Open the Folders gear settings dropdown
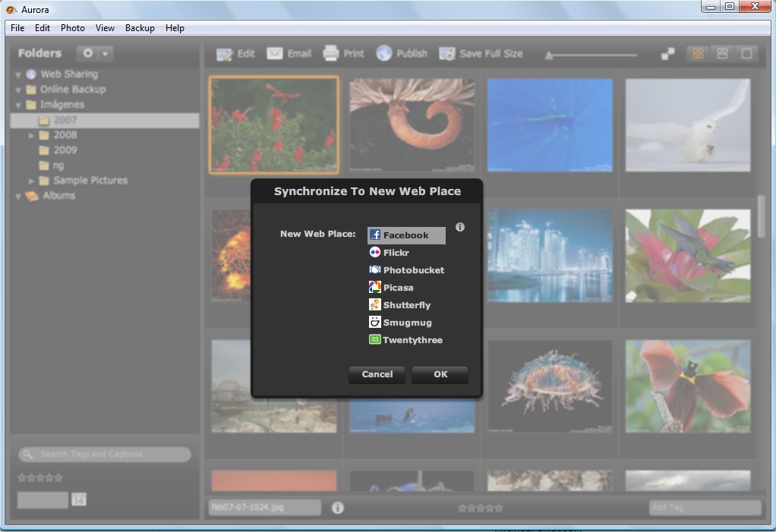Image resolution: width=776 pixels, height=532 pixels. coord(94,53)
